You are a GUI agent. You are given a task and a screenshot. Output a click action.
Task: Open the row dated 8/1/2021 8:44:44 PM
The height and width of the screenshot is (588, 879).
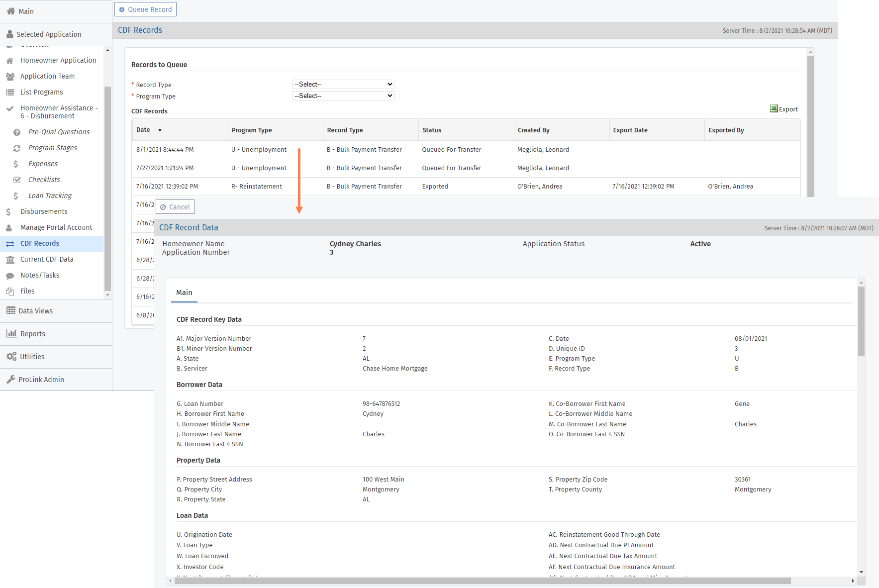[466, 150]
